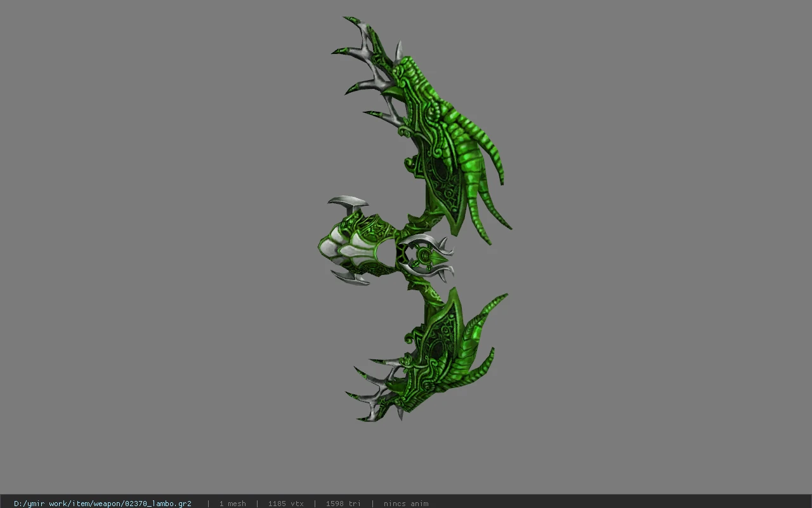The width and height of the screenshot is (812, 508).
Task: Click the "1598 tri" triangle count readout
Action: point(343,504)
